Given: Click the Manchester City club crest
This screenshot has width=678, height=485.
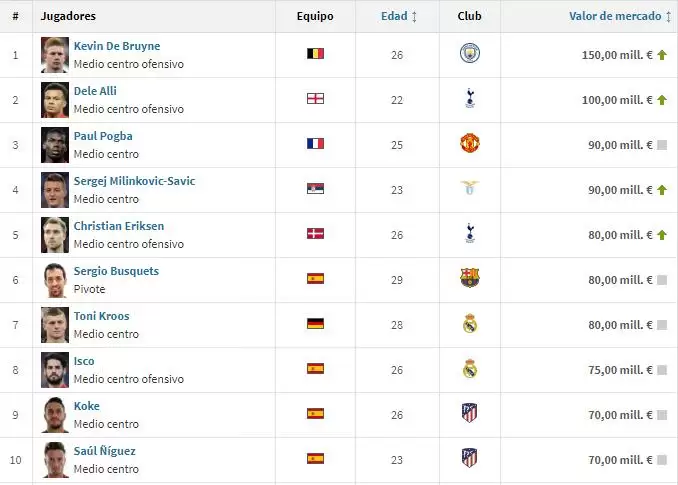Looking at the screenshot, I should point(470,54).
